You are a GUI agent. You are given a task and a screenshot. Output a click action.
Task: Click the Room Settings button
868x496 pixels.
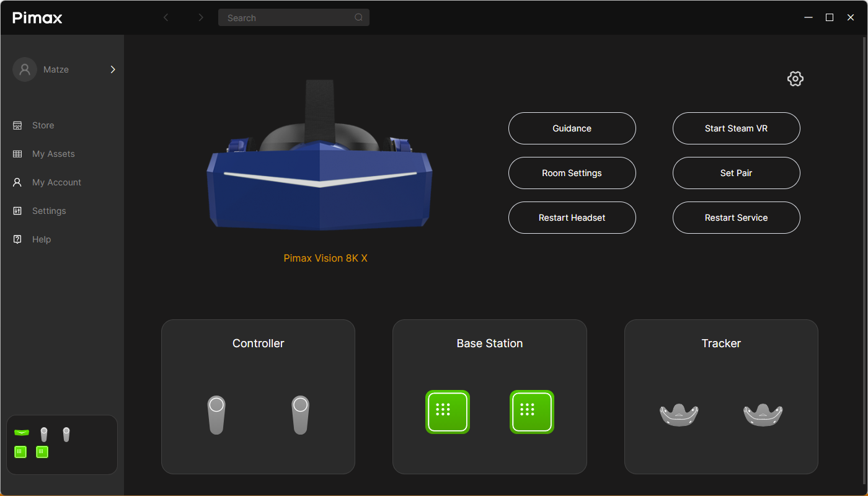click(572, 173)
